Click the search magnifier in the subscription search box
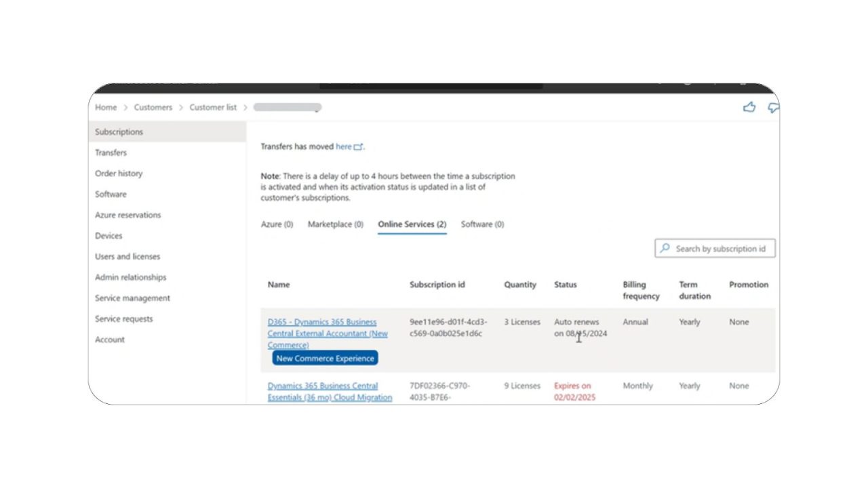 [665, 248]
